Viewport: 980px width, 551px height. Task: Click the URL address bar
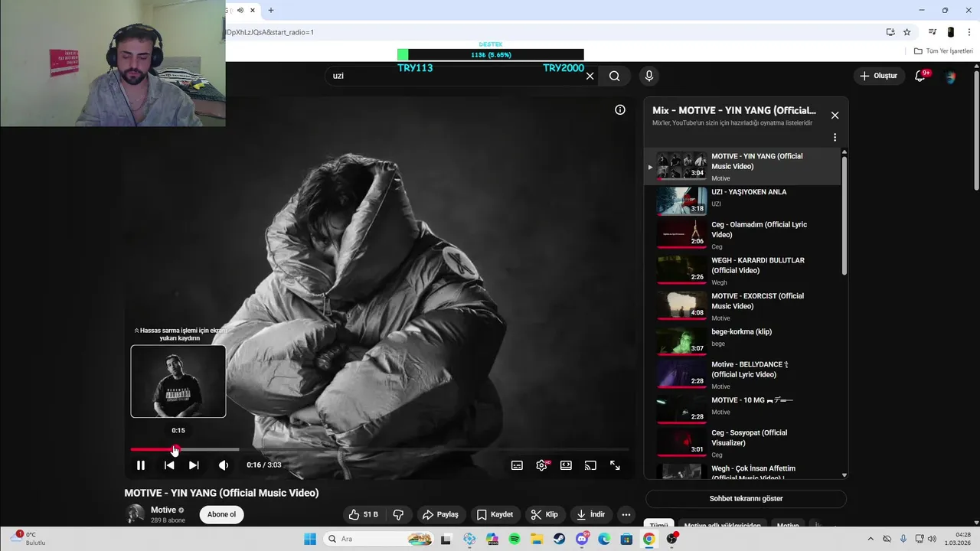click(x=551, y=32)
